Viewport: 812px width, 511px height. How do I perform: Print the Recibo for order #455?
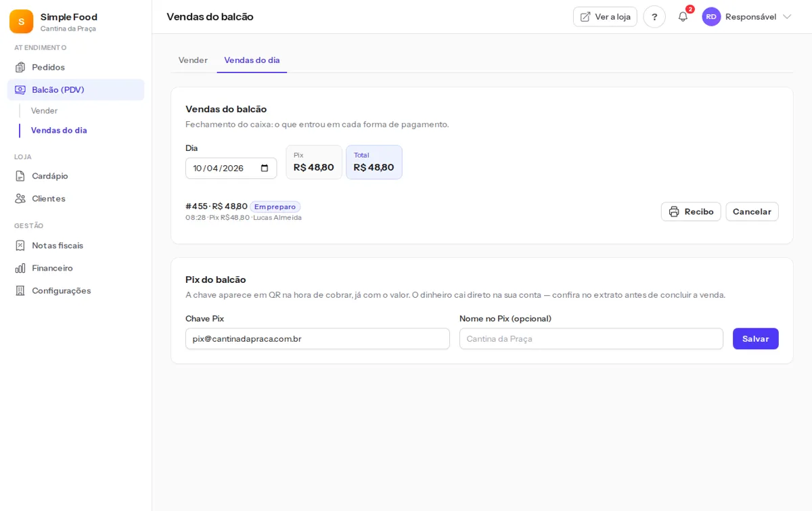pos(691,212)
